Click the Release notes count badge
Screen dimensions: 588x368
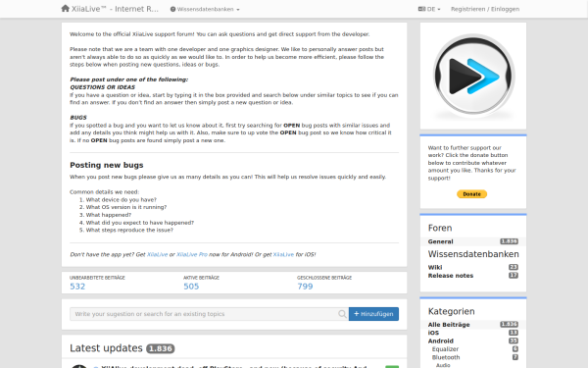coord(513,276)
